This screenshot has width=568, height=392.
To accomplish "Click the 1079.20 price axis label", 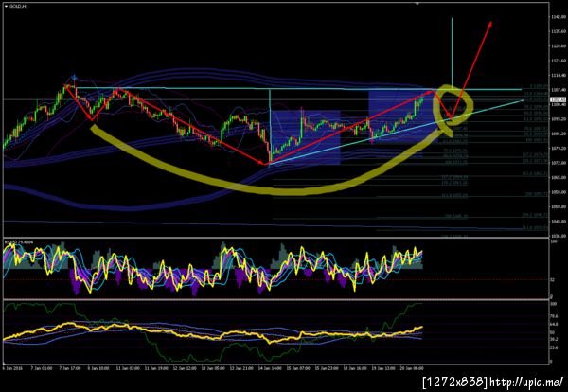I will point(558,148).
